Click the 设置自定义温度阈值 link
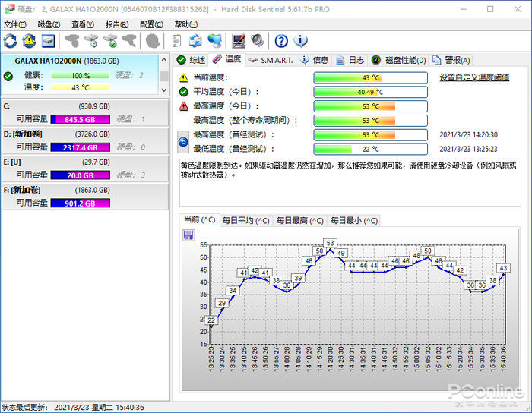 click(474, 77)
